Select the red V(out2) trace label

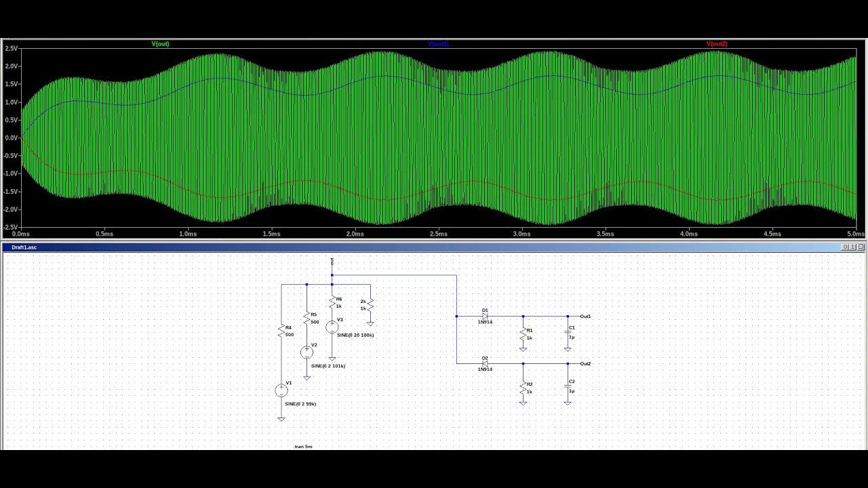[x=717, y=43]
